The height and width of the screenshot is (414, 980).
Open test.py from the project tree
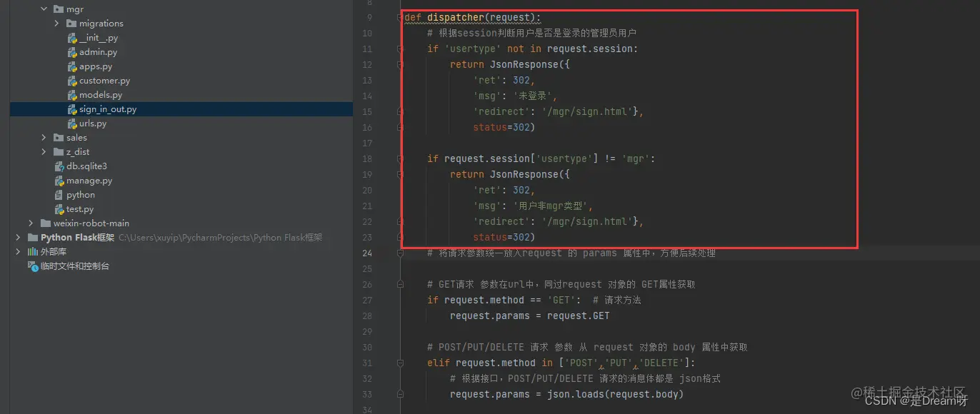80,209
